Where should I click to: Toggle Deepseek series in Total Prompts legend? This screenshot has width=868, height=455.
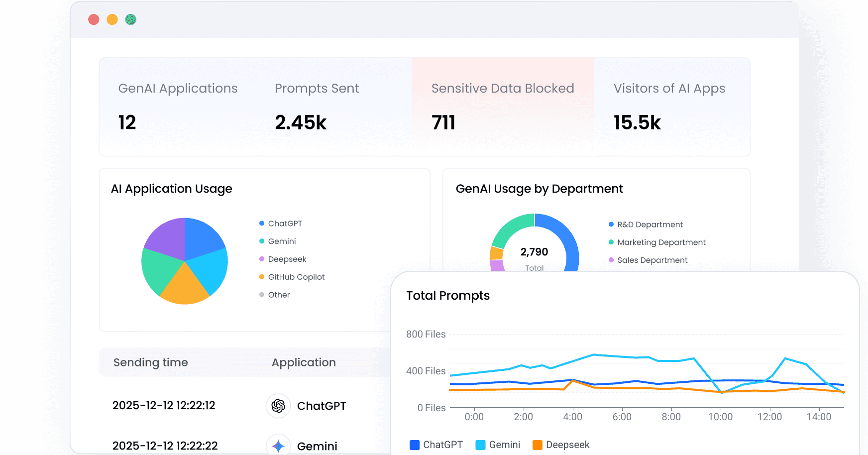click(561, 445)
